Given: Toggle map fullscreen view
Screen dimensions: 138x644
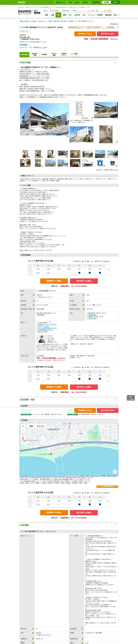Looking at the screenshot, I should click(x=115, y=426).
